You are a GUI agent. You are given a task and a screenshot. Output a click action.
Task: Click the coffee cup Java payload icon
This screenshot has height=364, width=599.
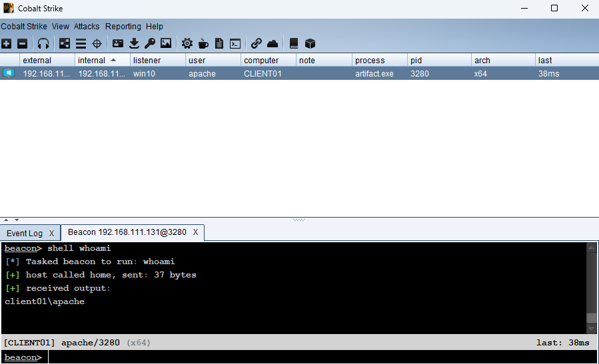click(203, 44)
